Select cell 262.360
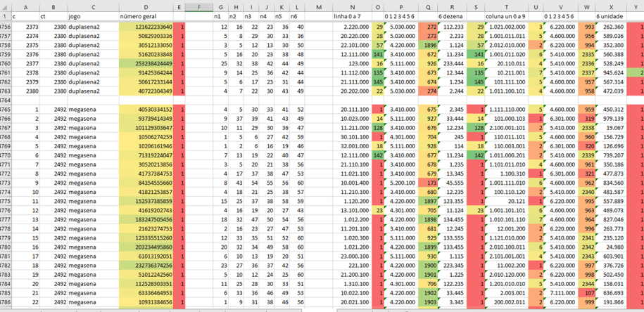The width and height of the screenshot is (644, 312). point(611,27)
